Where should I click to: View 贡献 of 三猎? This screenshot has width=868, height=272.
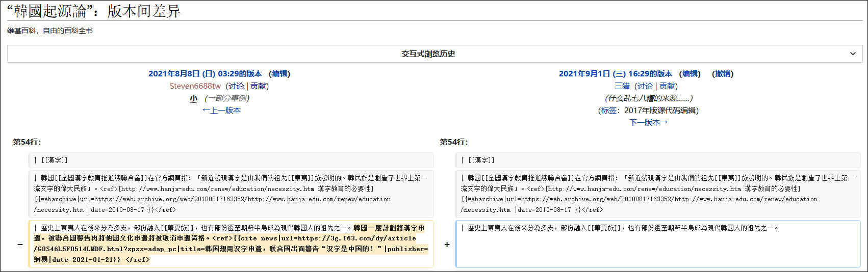tap(667, 86)
